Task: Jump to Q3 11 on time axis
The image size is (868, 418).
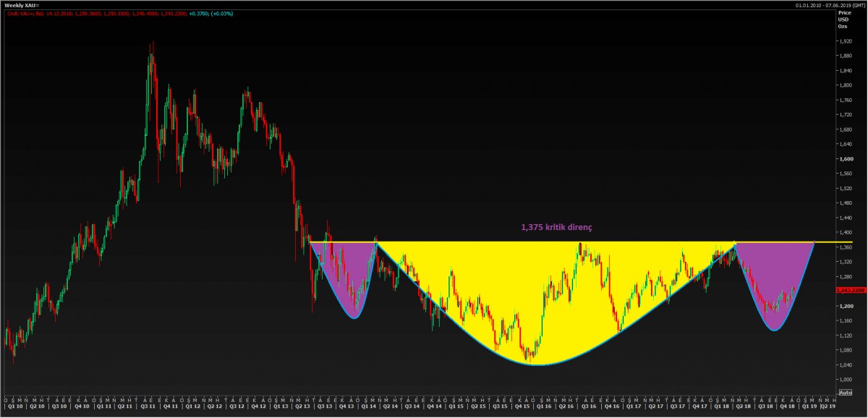Action: 147,406
